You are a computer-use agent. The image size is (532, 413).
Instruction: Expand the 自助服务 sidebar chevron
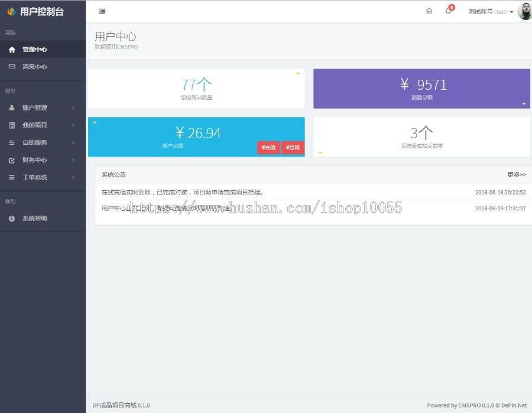pyautogui.click(x=73, y=142)
